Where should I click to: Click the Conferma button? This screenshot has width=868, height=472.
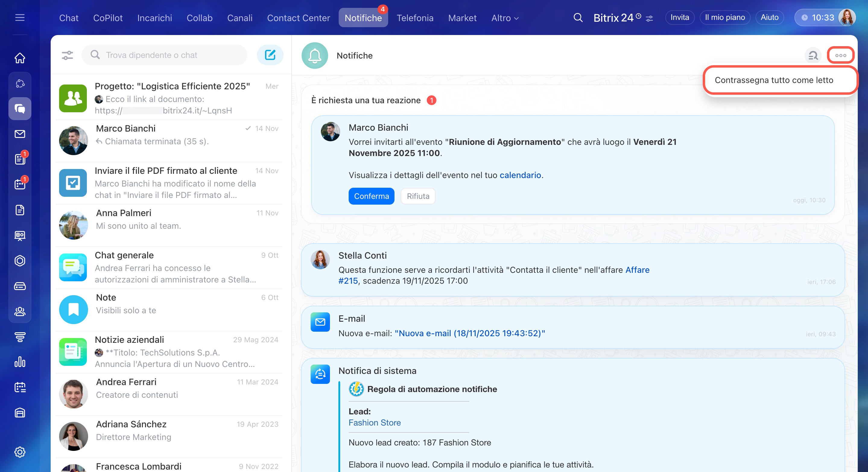coord(371,196)
